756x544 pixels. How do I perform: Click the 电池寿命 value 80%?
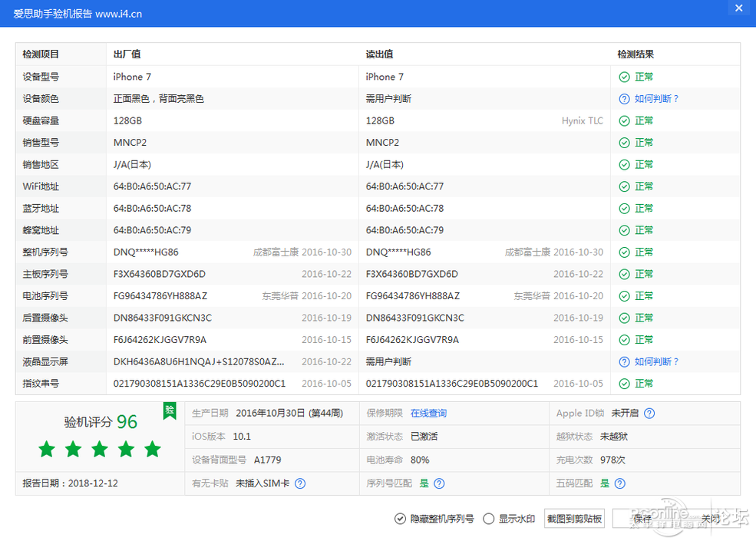tap(420, 460)
